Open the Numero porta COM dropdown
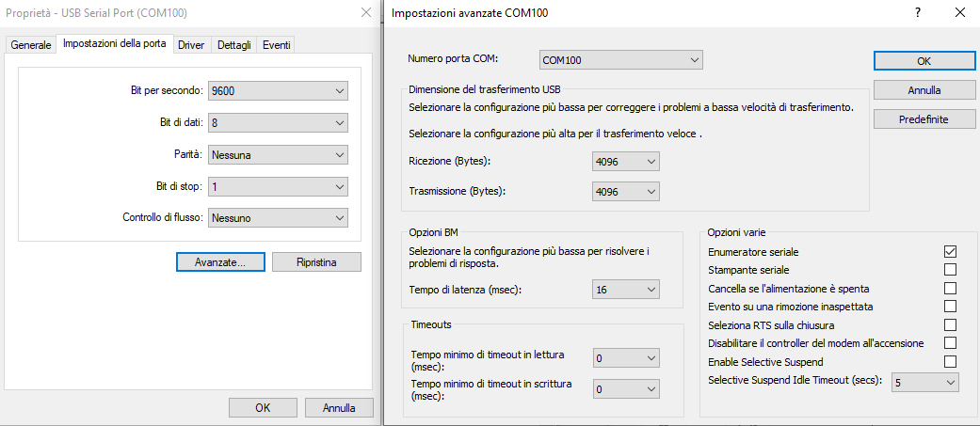Image resolution: width=980 pixels, height=426 pixels. pyautogui.click(x=621, y=60)
